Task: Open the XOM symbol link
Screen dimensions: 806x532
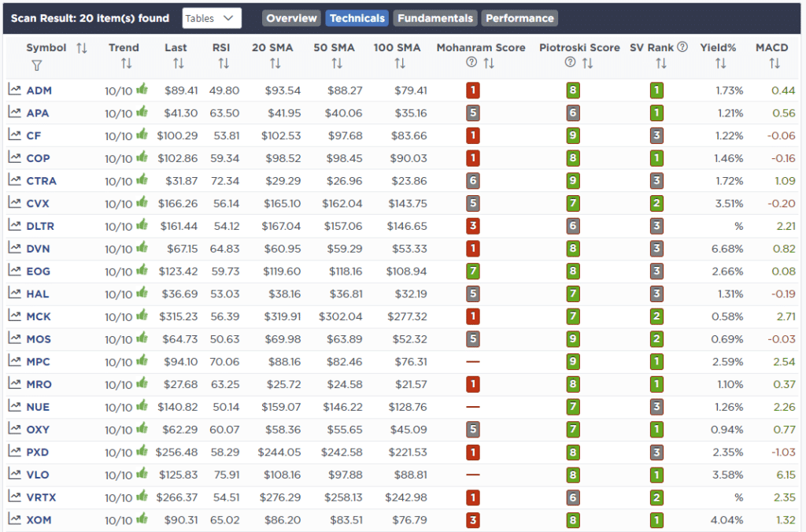Action: click(x=39, y=520)
